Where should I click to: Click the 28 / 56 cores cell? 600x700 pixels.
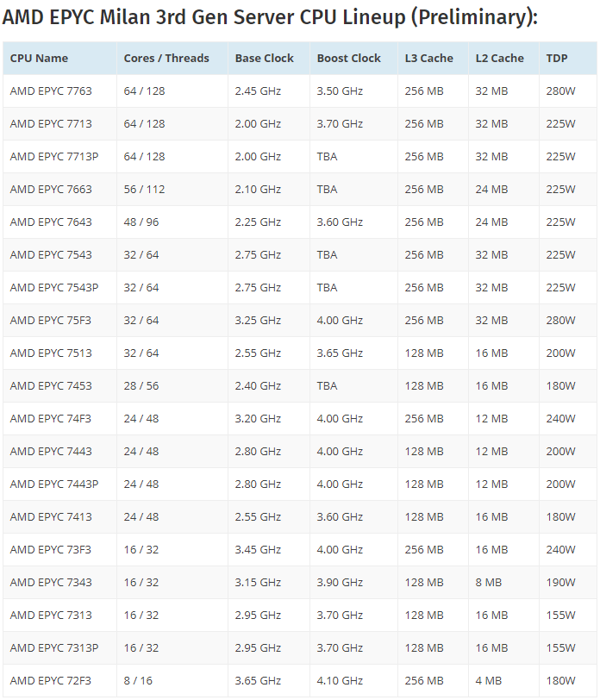click(x=141, y=386)
